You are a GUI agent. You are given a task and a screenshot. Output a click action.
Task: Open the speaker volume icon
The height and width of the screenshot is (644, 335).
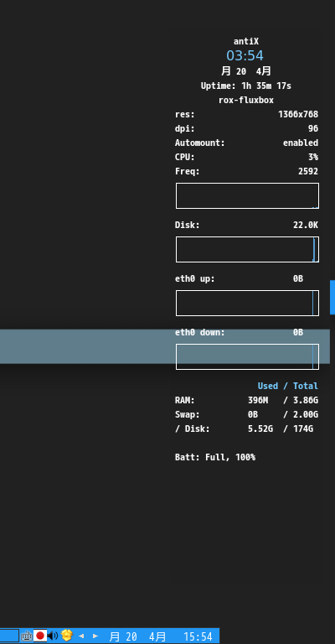click(x=53, y=636)
